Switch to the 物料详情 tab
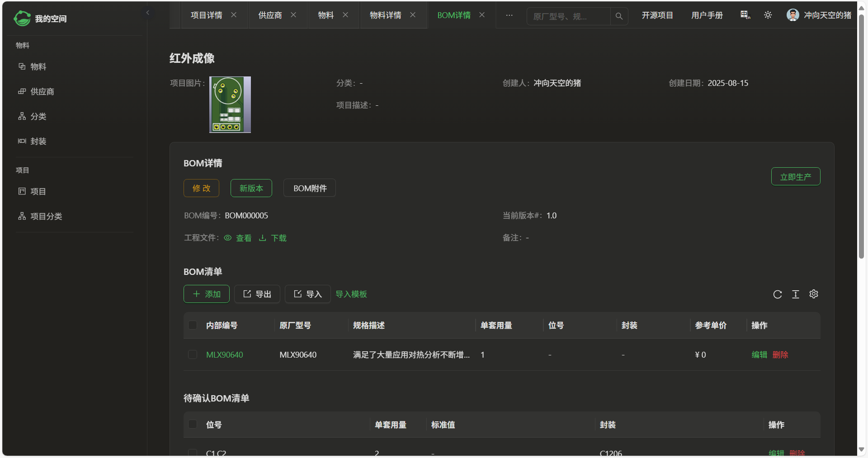 385,15
